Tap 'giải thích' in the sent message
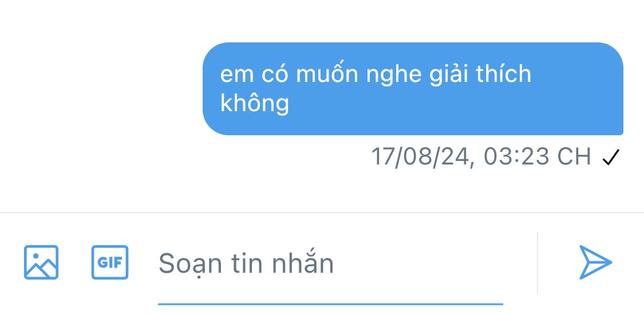This screenshot has height=314, width=644. [480, 75]
